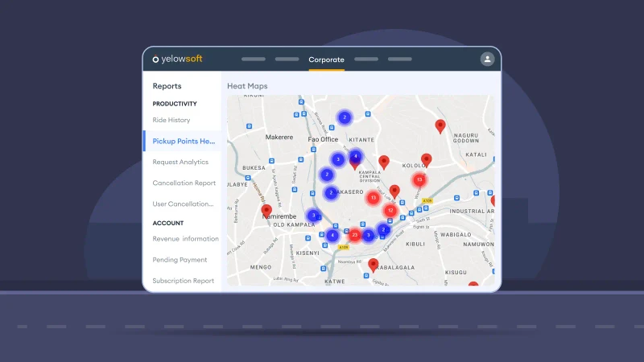View Revenue information

pyautogui.click(x=185, y=239)
